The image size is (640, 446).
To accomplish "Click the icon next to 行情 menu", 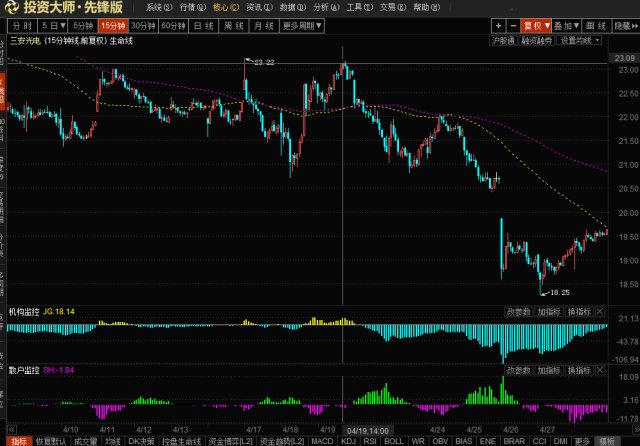I will [x=201, y=7].
